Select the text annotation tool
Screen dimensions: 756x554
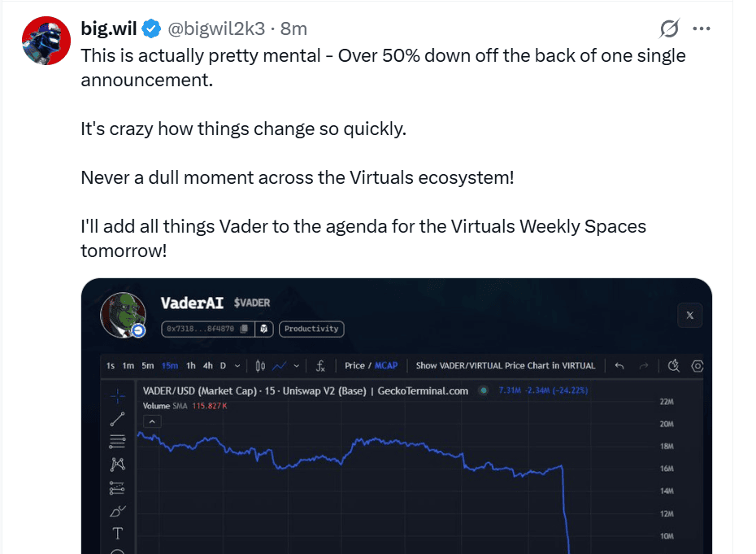tap(118, 534)
